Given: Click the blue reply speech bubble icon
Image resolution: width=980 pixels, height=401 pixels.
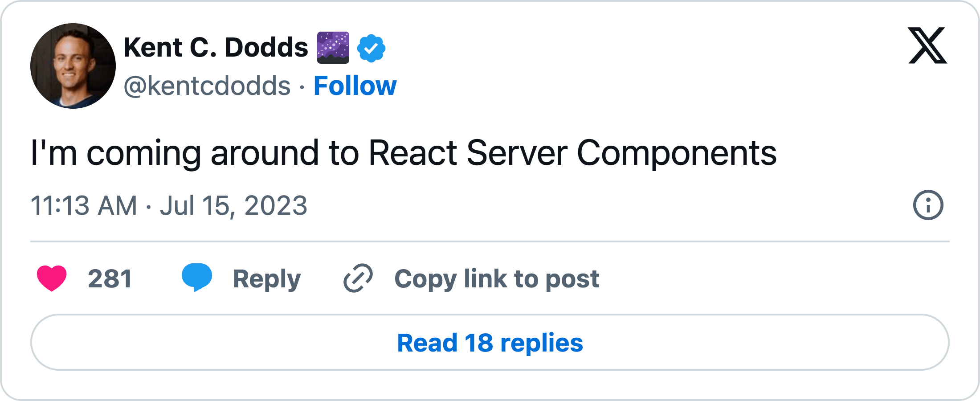Looking at the screenshot, I should [196, 277].
